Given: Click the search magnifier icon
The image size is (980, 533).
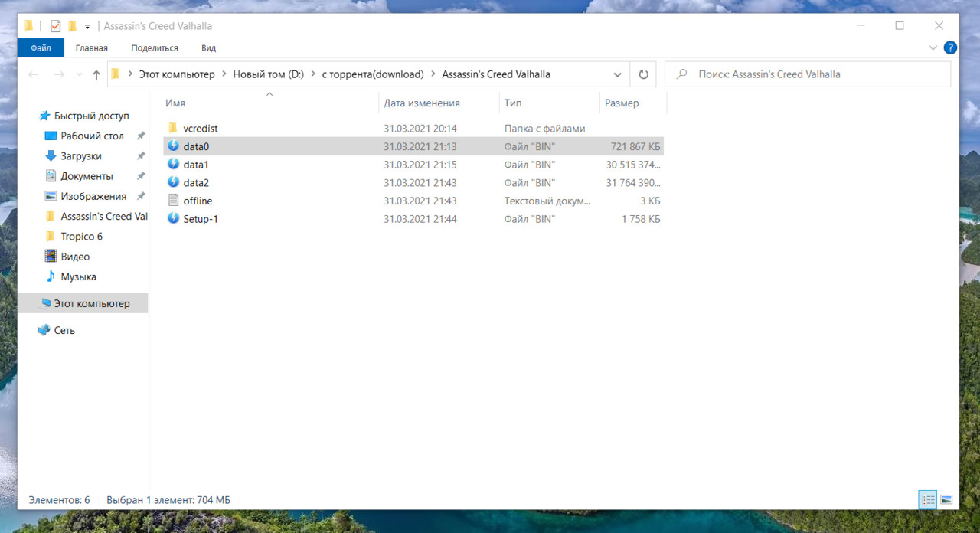Looking at the screenshot, I should pos(681,74).
